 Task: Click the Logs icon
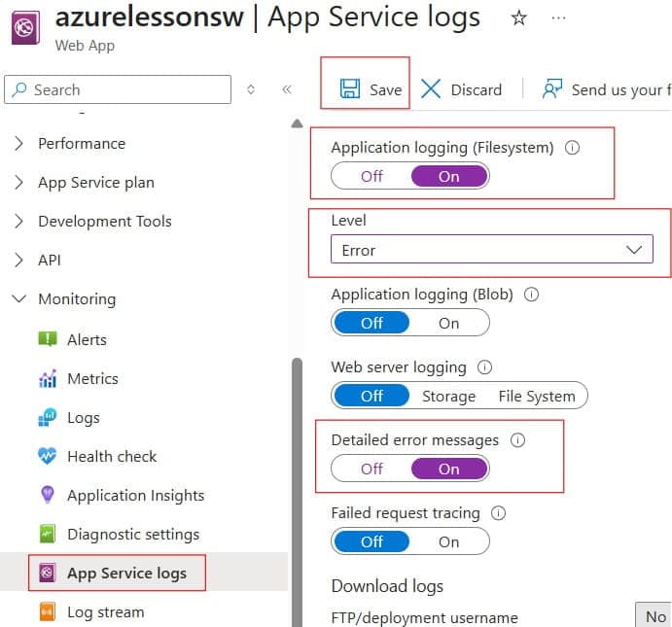(47, 417)
